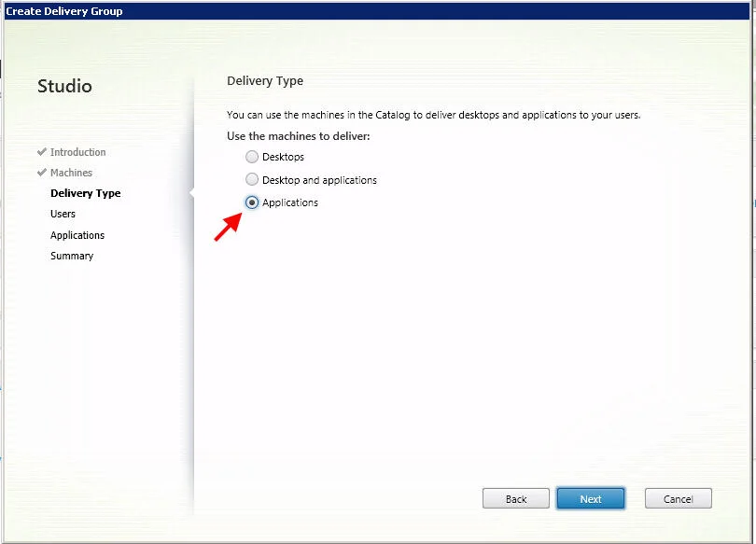Open the Introduction step in sidebar
Screen dimensions: 756x544
pos(77,152)
